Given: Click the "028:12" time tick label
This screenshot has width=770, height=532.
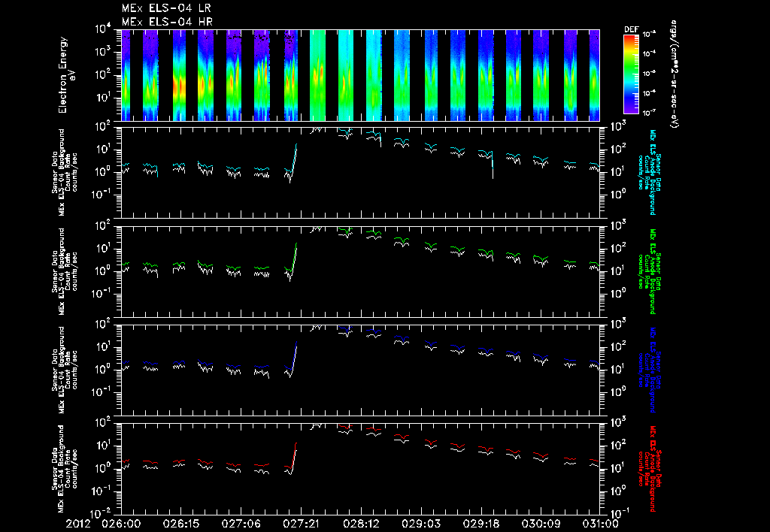Looking at the screenshot, I should [x=360, y=524].
